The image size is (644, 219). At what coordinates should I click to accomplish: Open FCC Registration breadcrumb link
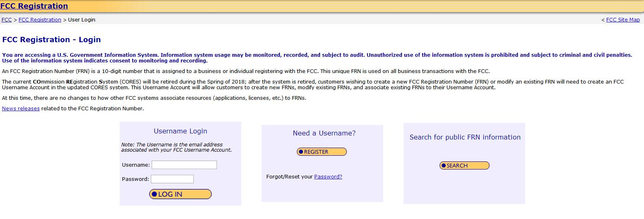click(40, 20)
